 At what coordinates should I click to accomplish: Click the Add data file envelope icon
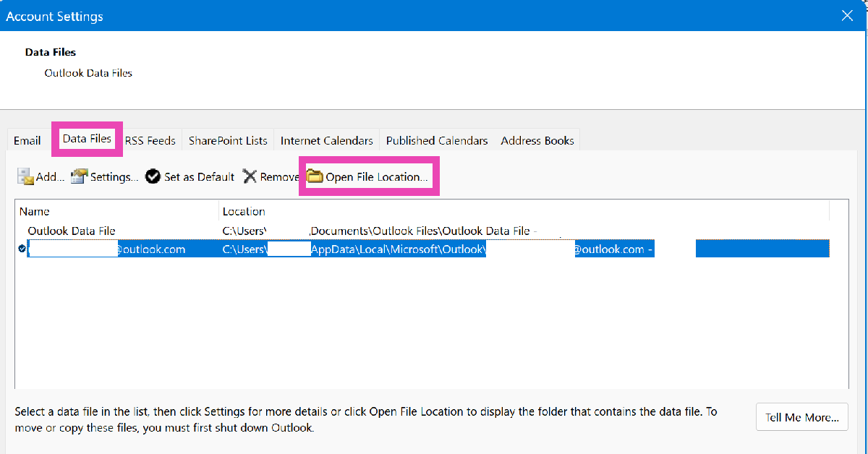click(26, 176)
